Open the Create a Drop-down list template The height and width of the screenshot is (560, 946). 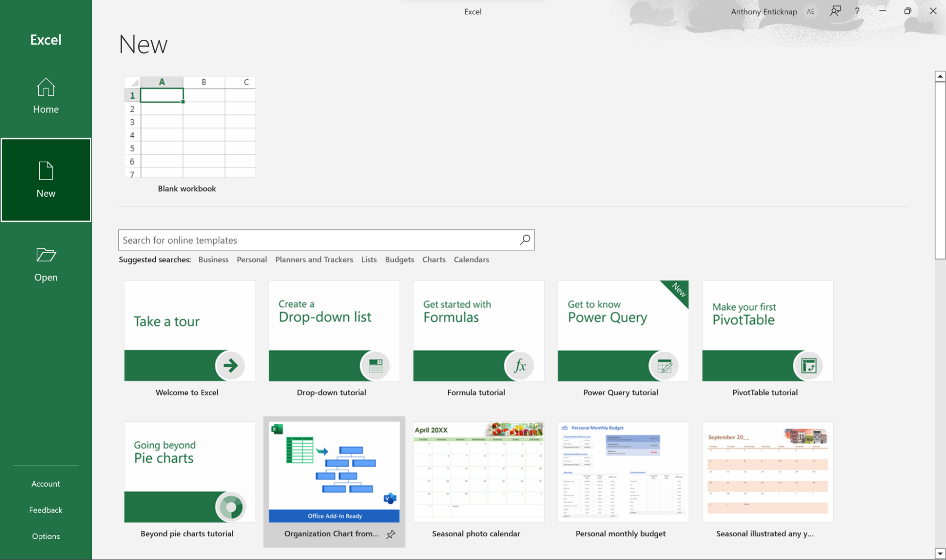point(334,331)
